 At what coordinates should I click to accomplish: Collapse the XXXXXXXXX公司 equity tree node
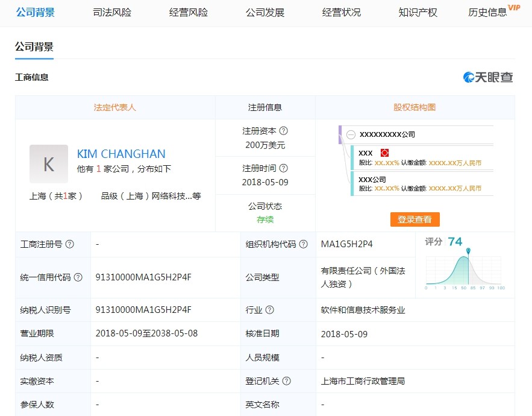(351, 134)
